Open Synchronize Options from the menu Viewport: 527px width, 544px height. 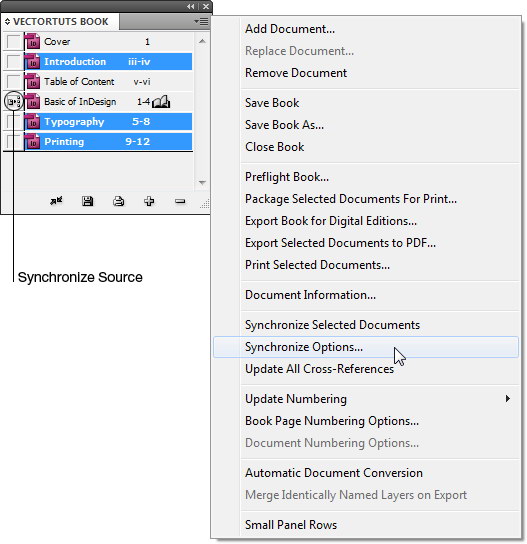pos(366,347)
